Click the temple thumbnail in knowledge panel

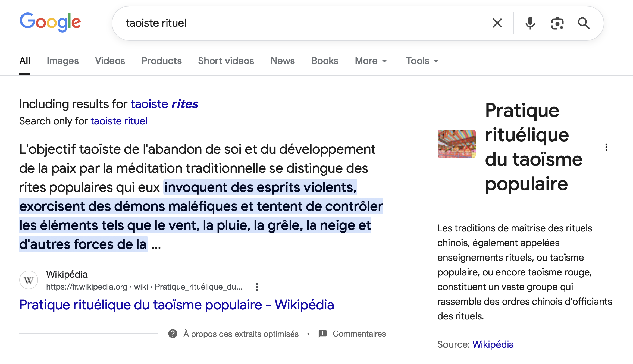(456, 144)
